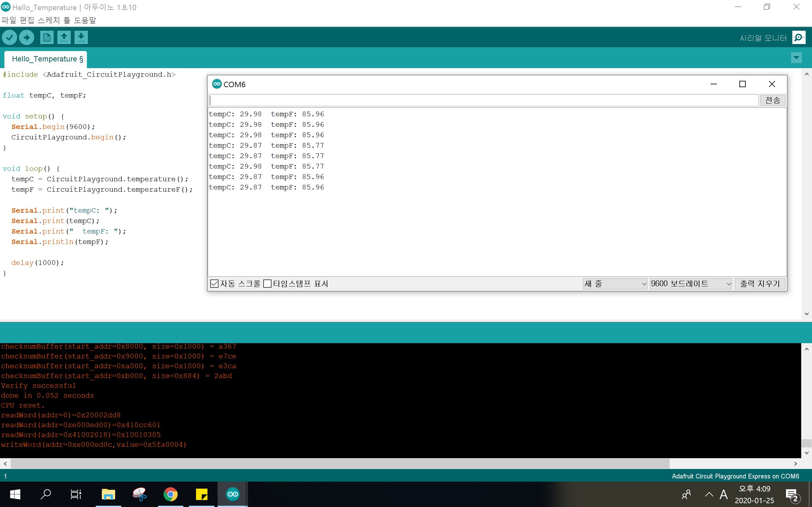
Task: Open Chrome from the taskbar
Action: 170,494
